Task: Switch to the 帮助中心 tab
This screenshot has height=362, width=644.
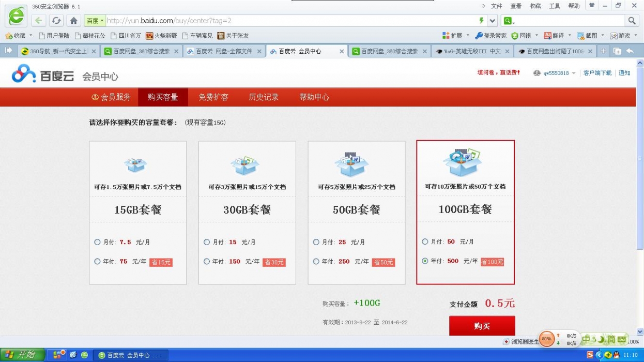Action: click(314, 97)
